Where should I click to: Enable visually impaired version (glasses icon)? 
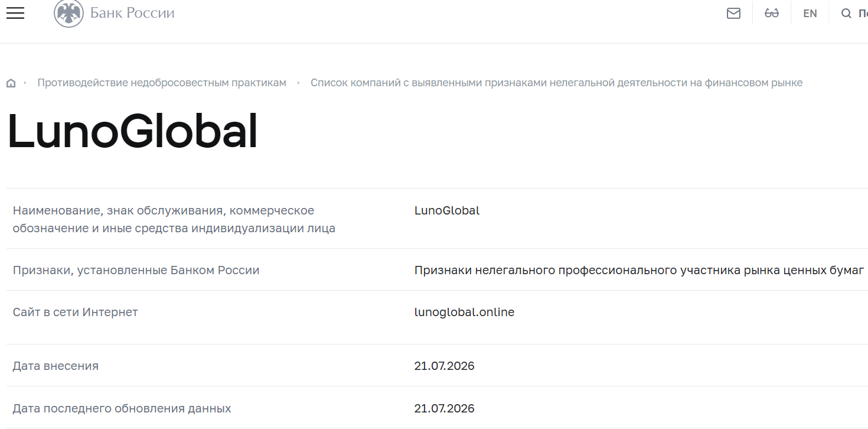click(772, 13)
